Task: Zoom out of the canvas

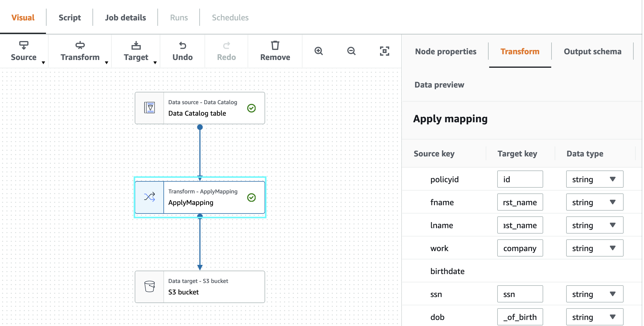Action: pos(351,51)
